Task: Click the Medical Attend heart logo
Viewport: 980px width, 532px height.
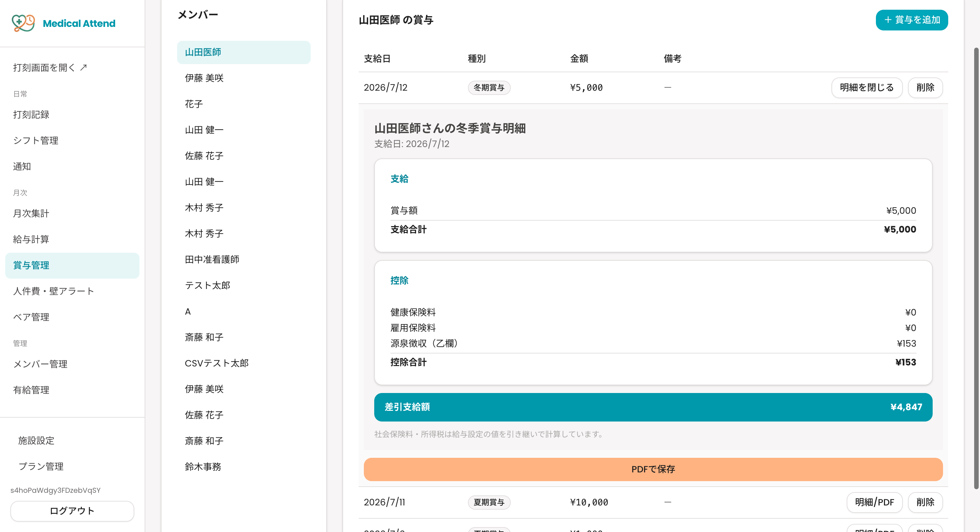Action: point(23,23)
